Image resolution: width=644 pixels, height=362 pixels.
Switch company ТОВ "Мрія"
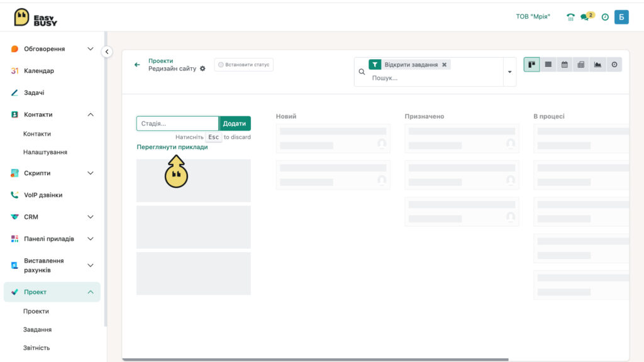tap(533, 16)
